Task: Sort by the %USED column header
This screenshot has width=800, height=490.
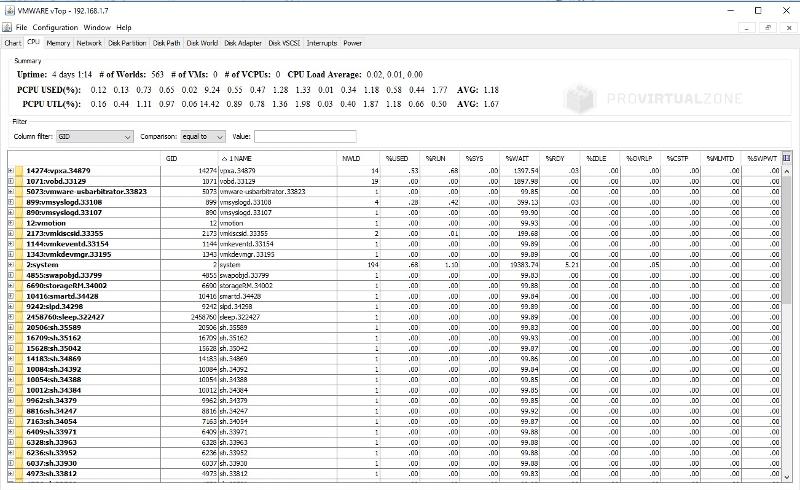Action: (x=397, y=158)
